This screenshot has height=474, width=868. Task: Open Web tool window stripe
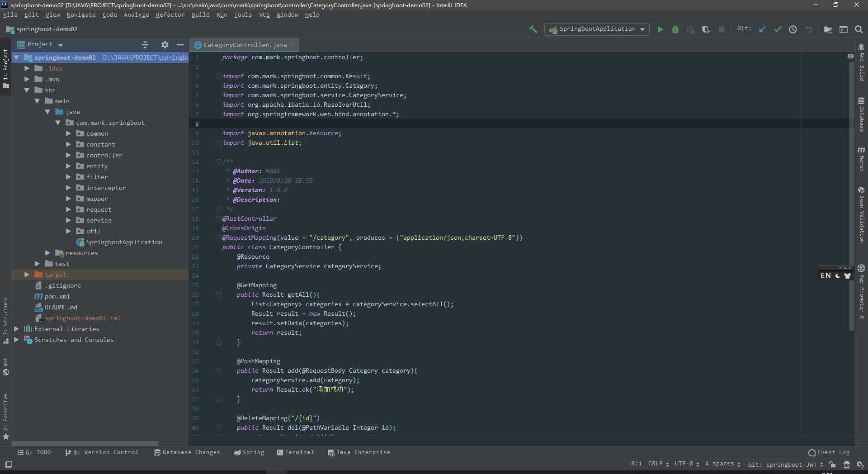(5, 367)
